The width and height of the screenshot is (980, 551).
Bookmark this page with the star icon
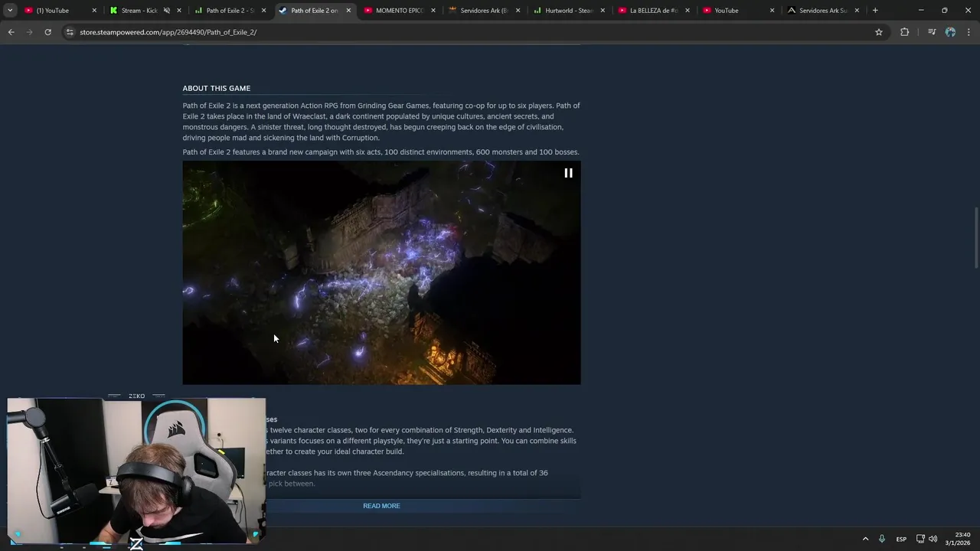pyautogui.click(x=879, y=32)
